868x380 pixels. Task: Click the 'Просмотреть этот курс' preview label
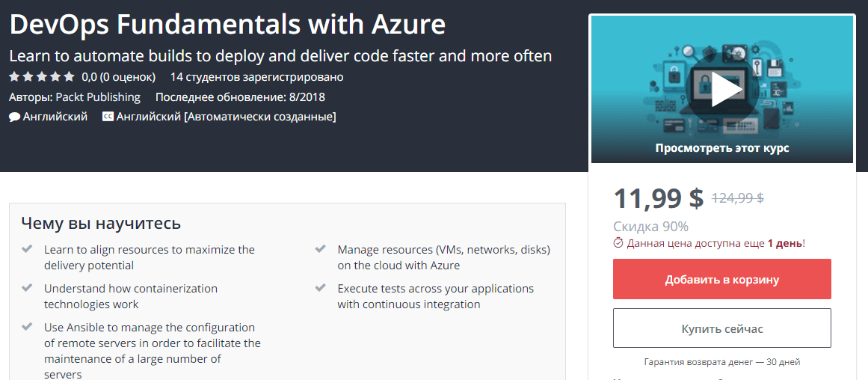722,148
